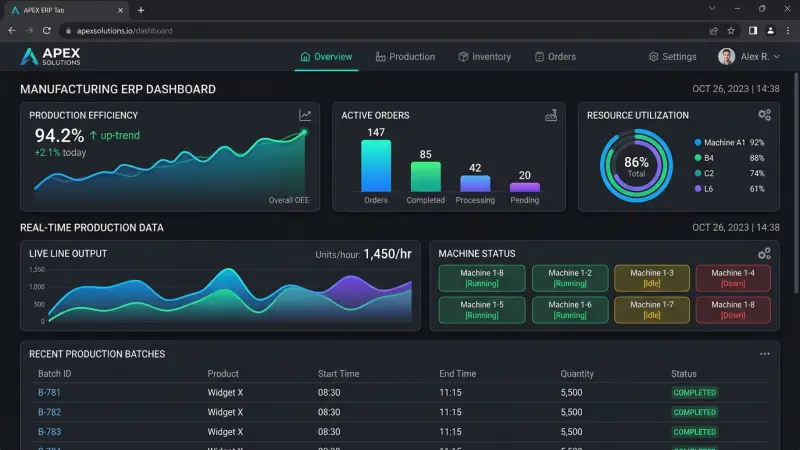Click the End Time column header
800x450 pixels.
(457, 373)
